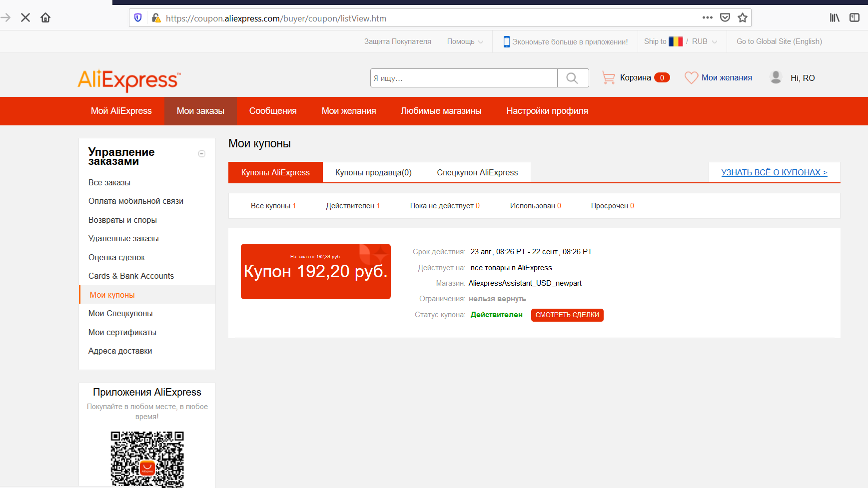Click the Romanian flag ship-to icon

click(676, 41)
